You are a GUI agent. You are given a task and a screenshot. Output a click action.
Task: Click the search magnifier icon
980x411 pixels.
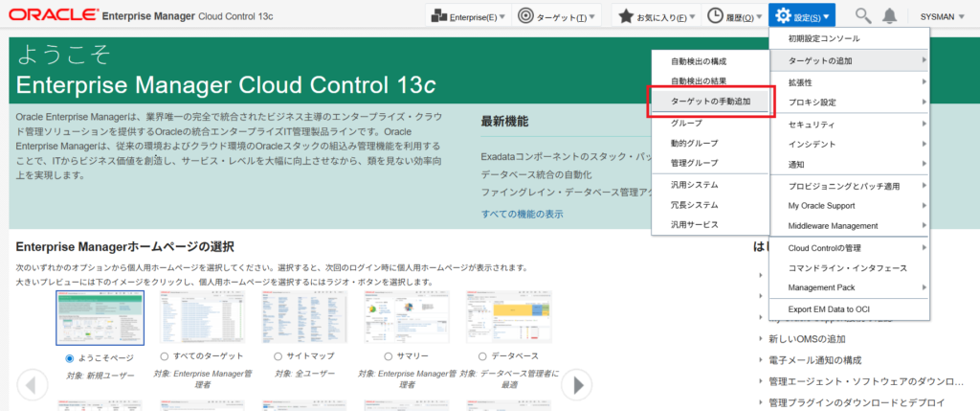862,15
